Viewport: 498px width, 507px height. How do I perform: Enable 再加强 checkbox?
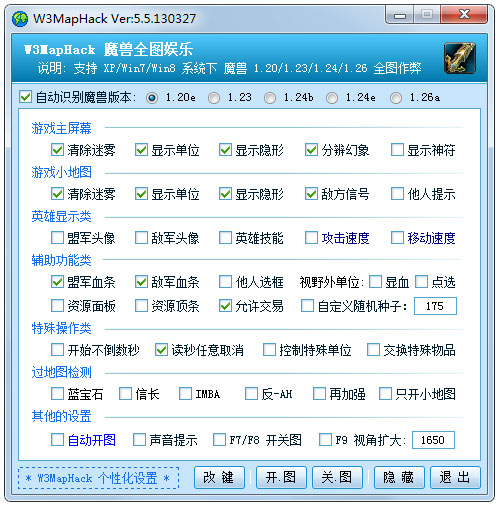coord(319,394)
